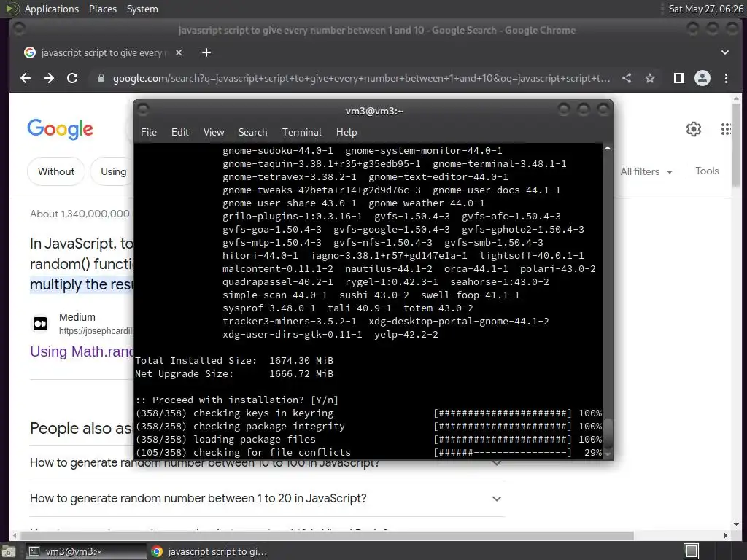This screenshot has height=560, width=747.
Task: Click the padlock site info icon
Action: tap(101, 78)
